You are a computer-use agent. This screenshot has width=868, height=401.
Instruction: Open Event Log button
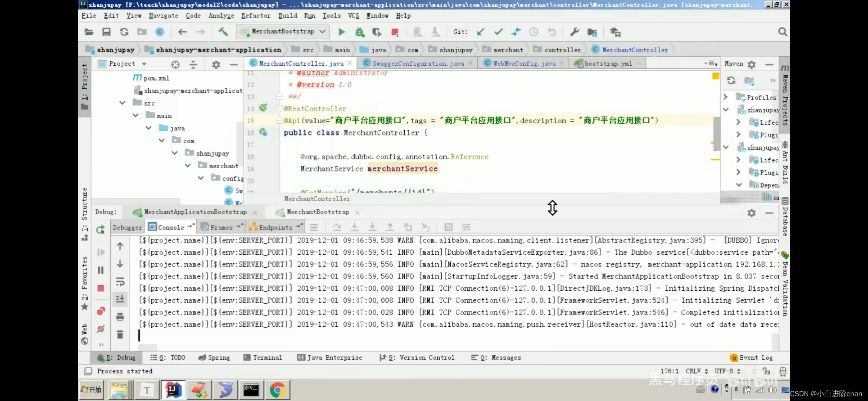coord(751,358)
